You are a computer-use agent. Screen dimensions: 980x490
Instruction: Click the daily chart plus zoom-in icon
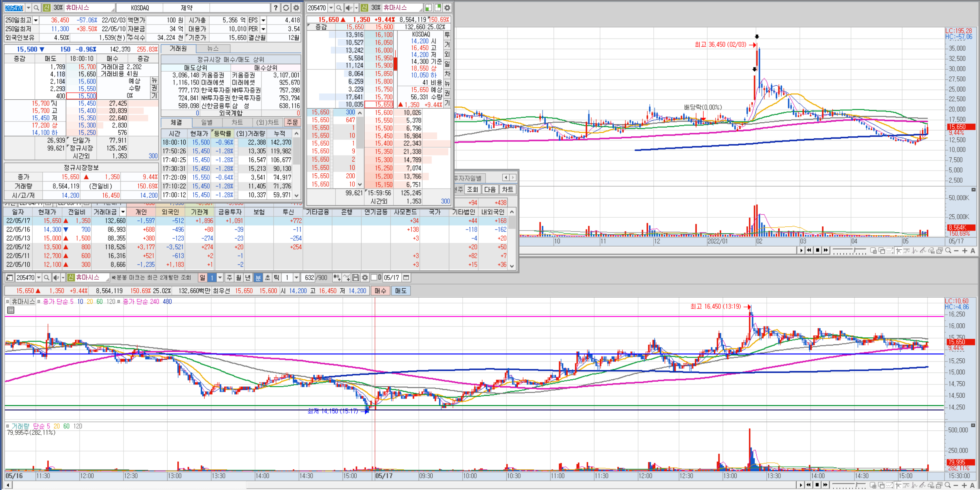point(964,251)
